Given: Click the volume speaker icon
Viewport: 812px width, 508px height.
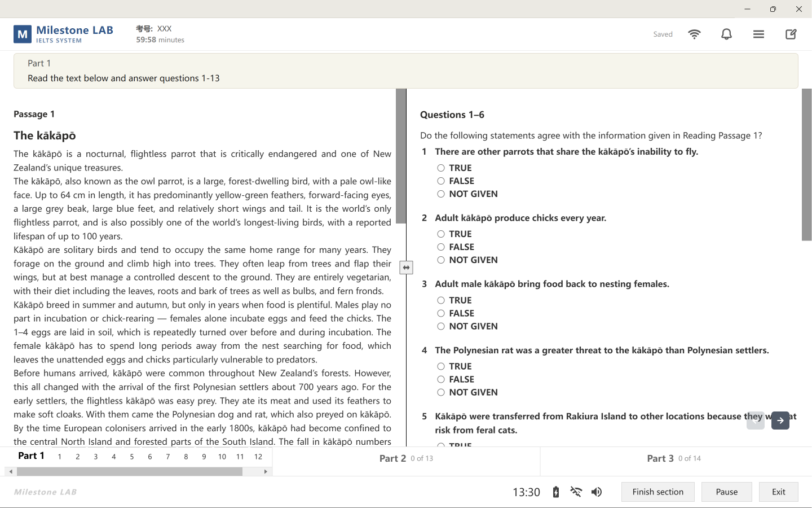Looking at the screenshot, I should point(597,492).
